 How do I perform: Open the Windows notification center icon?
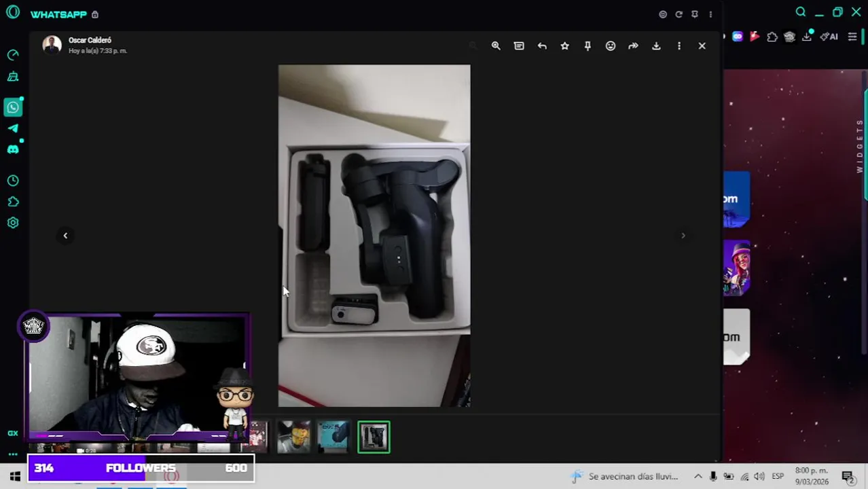pos(848,476)
